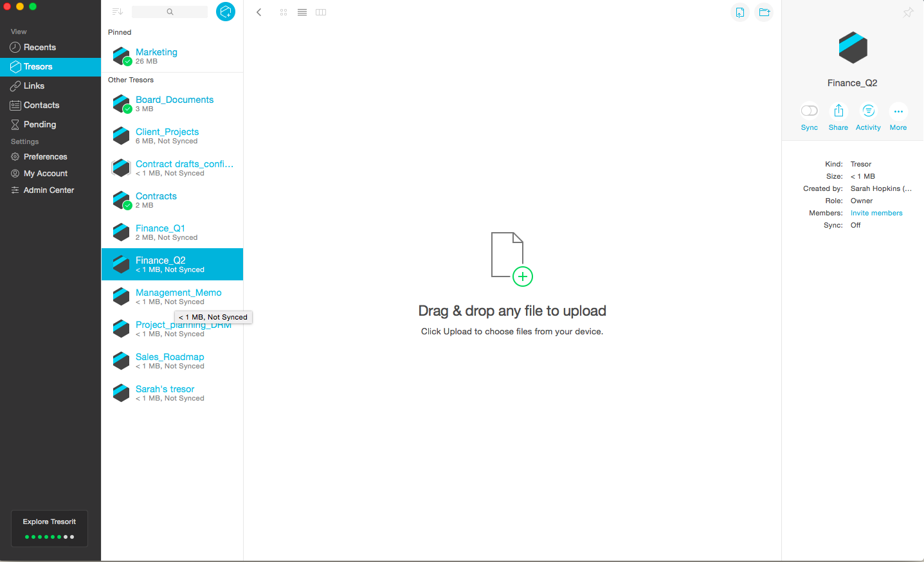Click the Recents clock icon
The image size is (924, 562).
click(15, 48)
